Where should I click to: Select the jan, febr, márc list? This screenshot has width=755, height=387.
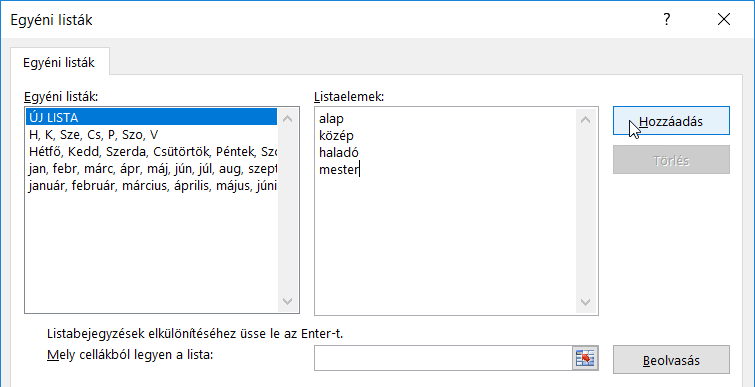tap(152, 169)
